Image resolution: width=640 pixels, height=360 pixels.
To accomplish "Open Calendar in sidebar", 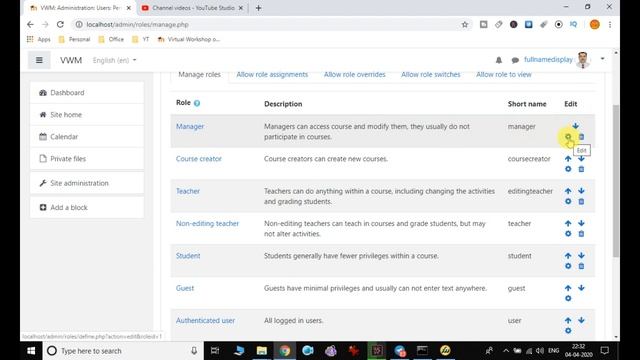I will coord(87,137).
